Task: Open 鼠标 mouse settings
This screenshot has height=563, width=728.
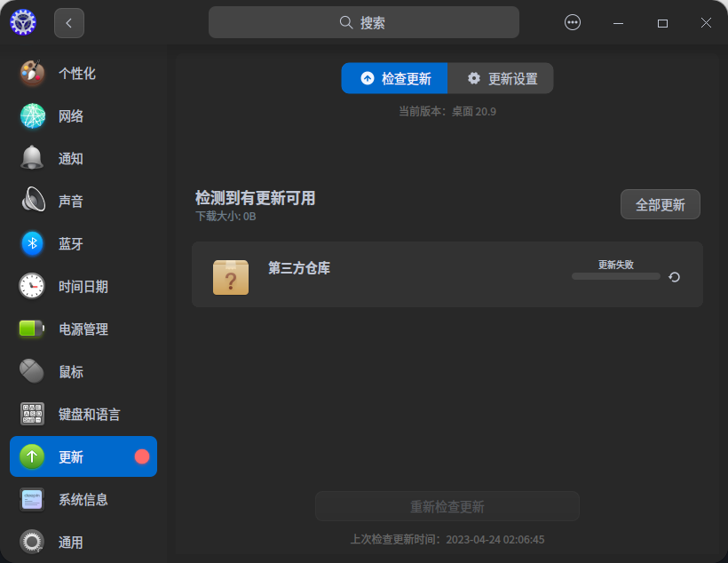Action: pos(83,371)
